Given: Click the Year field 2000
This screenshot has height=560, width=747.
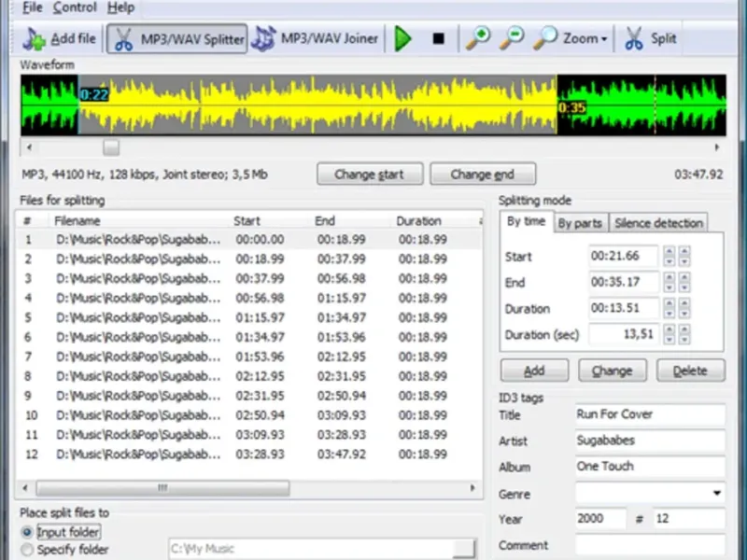Looking at the screenshot, I should pyautogui.click(x=600, y=519).
